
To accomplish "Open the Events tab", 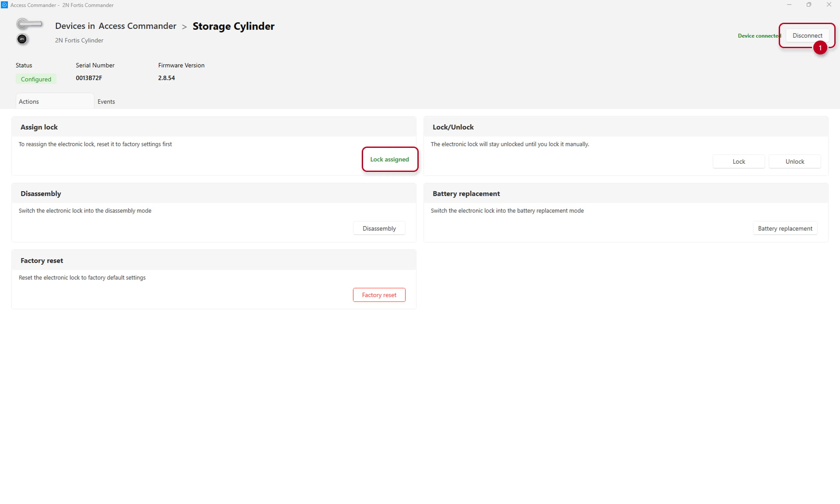I will point(106,101).
